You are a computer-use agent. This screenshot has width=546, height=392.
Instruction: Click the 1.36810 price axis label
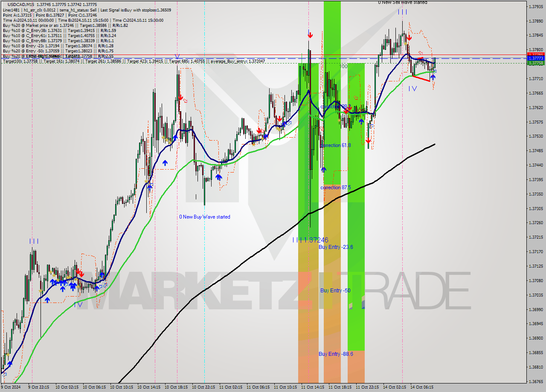pyautogui.click(x=535, y=367)
